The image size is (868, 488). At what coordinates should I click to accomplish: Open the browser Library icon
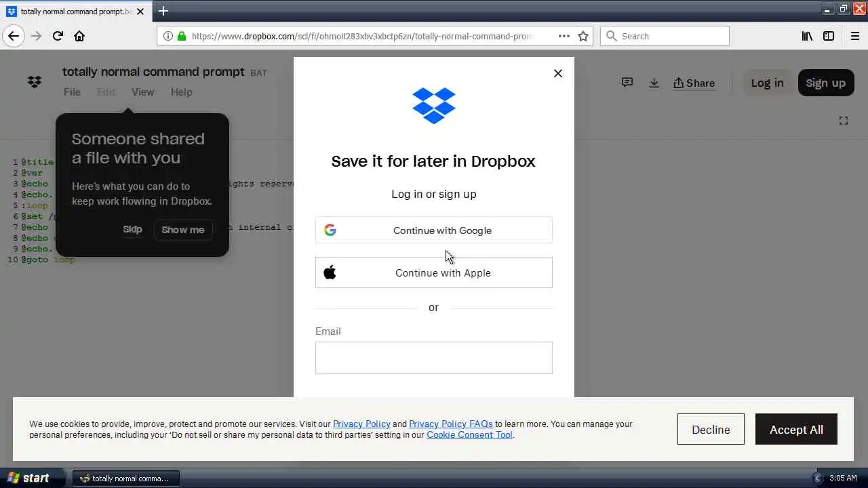[807, 36]
